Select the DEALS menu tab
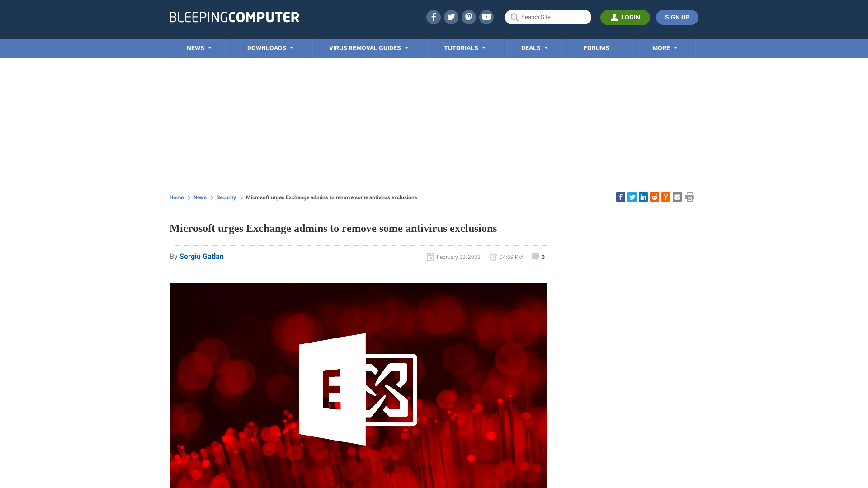Viewport: 868px width, 488px height. point(535,47)
